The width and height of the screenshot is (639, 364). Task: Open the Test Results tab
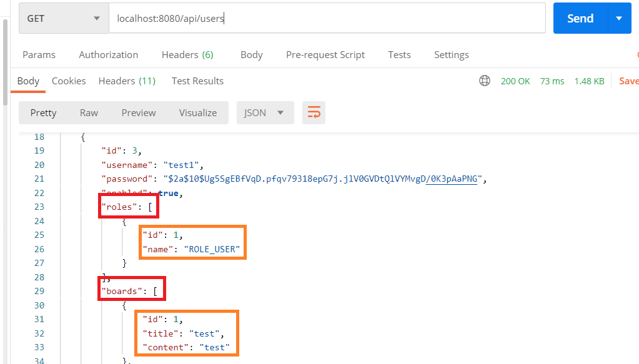click(x=197, y=81)
